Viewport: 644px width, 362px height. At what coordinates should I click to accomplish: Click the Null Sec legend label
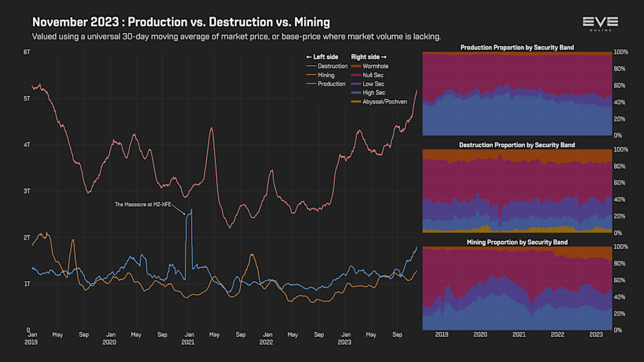point(373,75)
